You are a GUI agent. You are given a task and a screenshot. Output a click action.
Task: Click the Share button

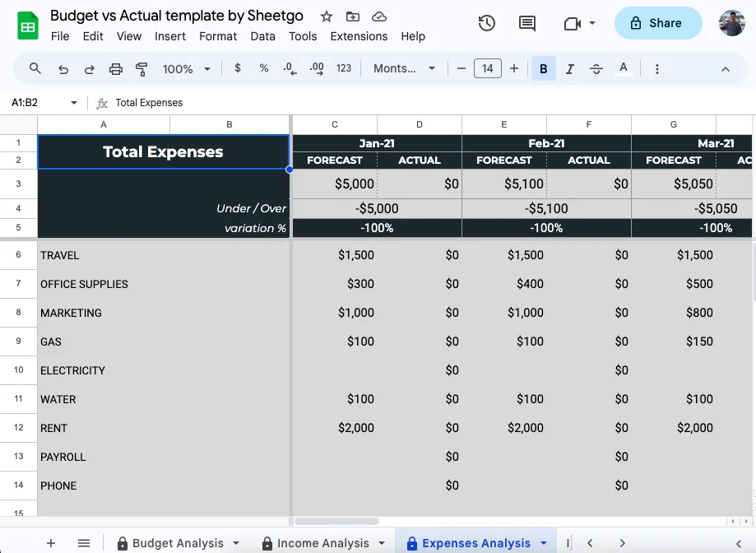[x=658, y=23]
